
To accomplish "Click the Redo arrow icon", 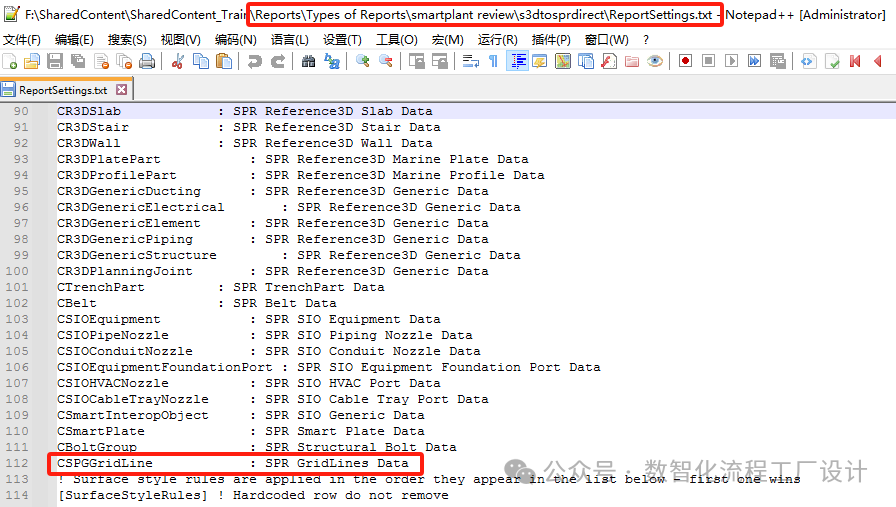I will [x=278, y=61].
